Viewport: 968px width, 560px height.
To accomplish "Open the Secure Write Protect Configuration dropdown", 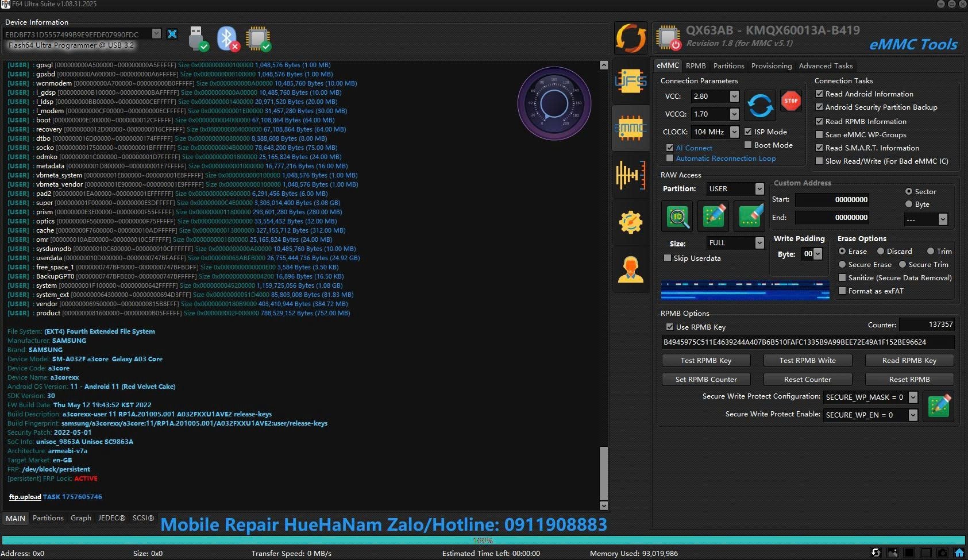I will [913, 397].
